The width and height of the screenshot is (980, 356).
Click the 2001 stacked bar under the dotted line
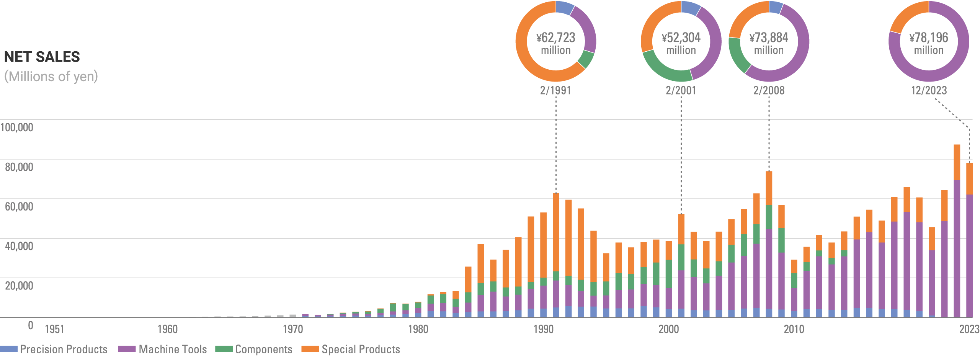681,266
